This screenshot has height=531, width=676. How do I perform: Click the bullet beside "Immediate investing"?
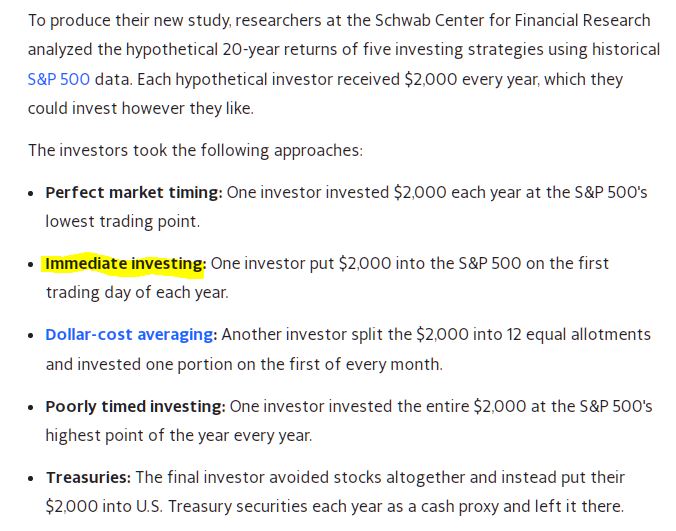click(x=33, y=264)
